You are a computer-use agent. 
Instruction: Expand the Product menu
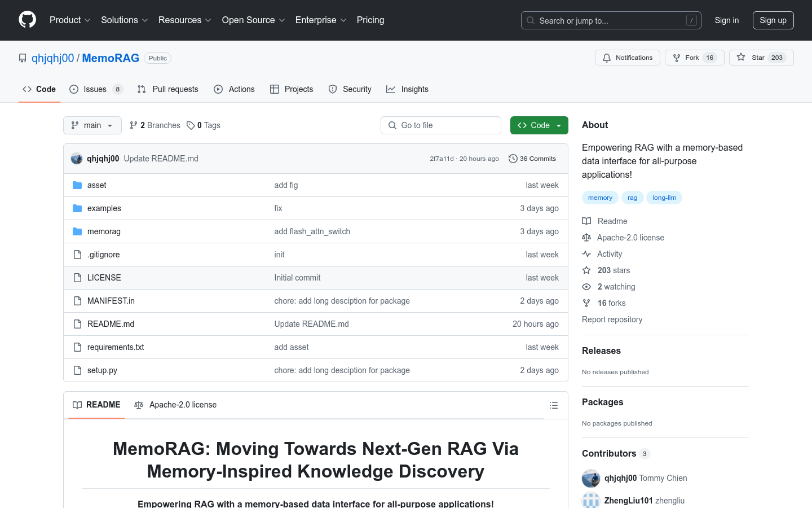(x=70, y=20)
